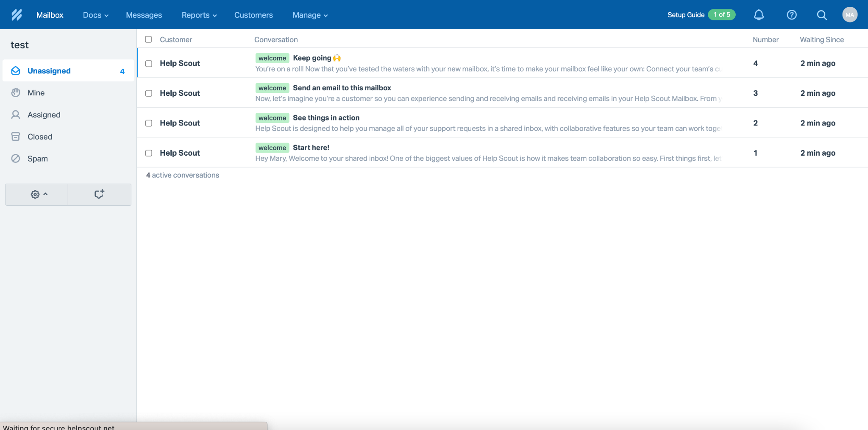The image size is (868, 430).
Task: Click the 'test' mailbox name
Action: (x=19, y=45)
